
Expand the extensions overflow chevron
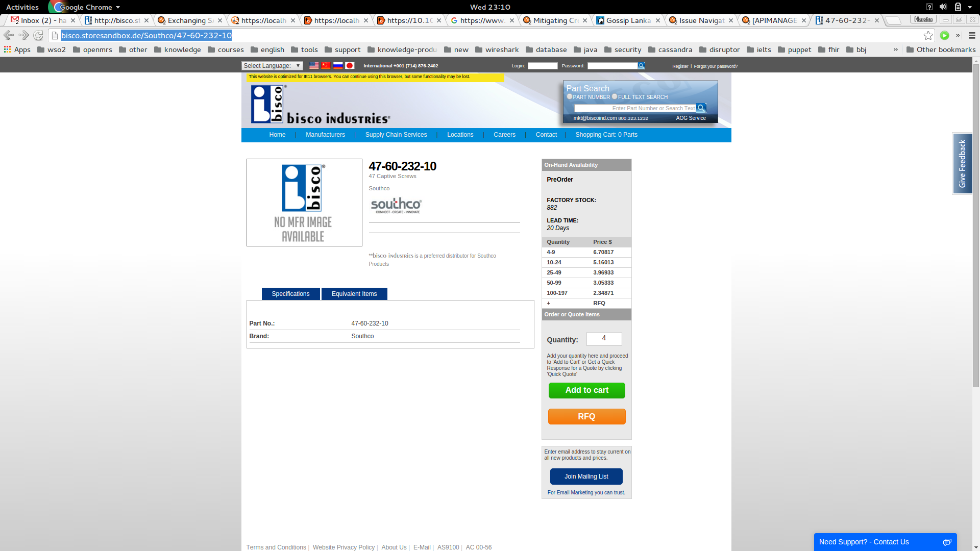(958, 35)
